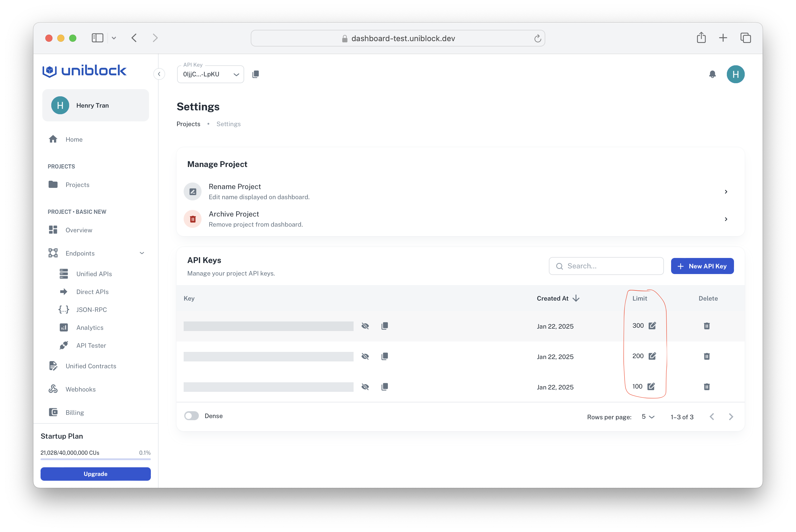The height and width of the screenshot is (532, 796).
Task: Click the Archive Project option
Action: tap(460, 219)
